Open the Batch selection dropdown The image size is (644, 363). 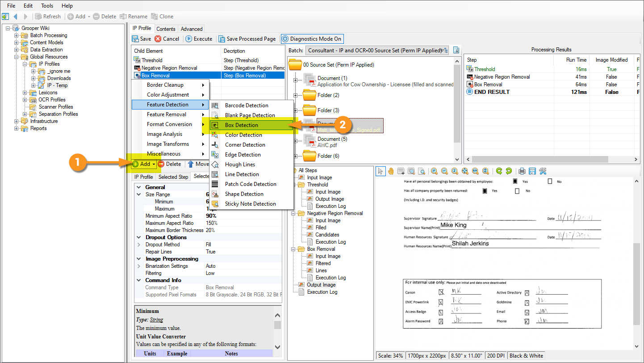click(445, 51)
